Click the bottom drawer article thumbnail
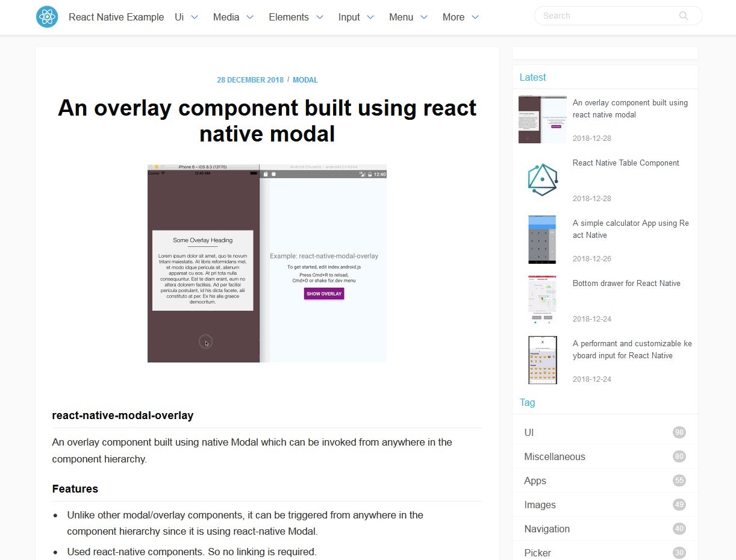 541,299
